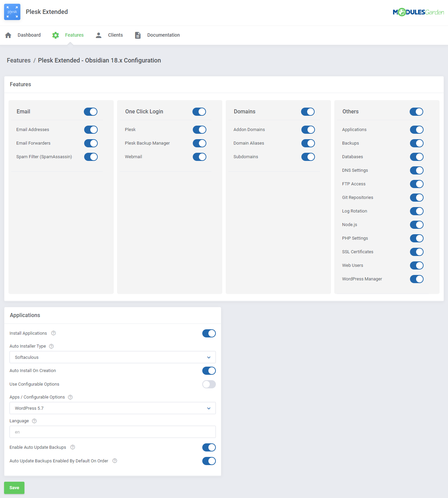Toggle PHP Settings switch
The height and width of the screenshot is (498, 448).
coord(417,238)
